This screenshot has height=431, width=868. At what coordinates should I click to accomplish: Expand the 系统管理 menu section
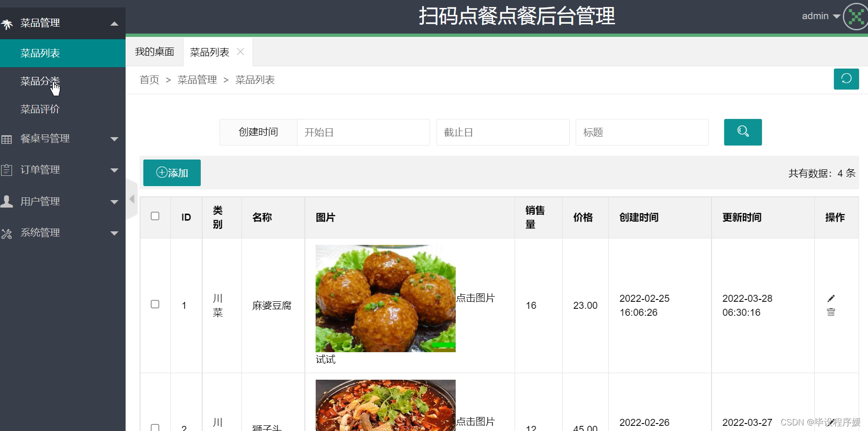pos(114,233)
